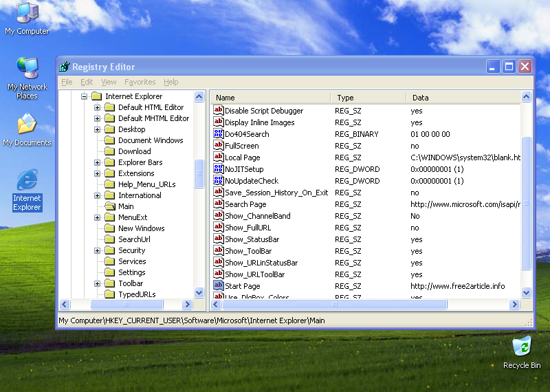Click the Services folder icon

(110, 261)
